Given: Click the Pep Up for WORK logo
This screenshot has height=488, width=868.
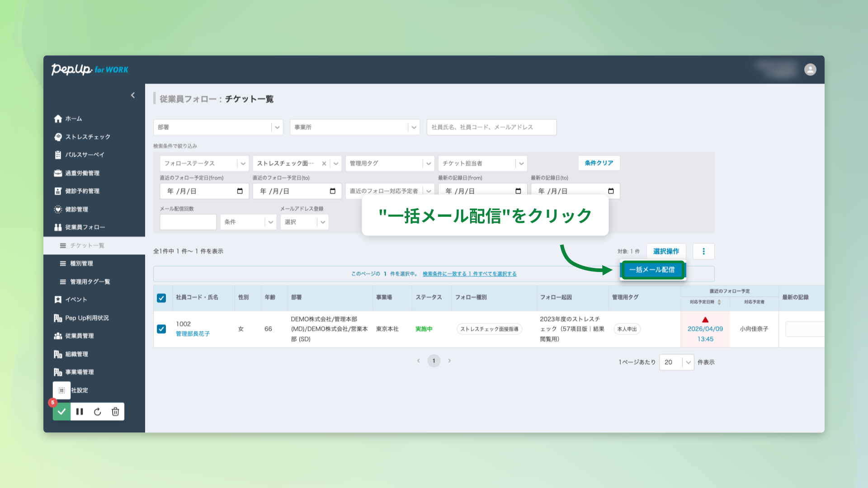Looking at the screenshot, I should tap(90, 70).
